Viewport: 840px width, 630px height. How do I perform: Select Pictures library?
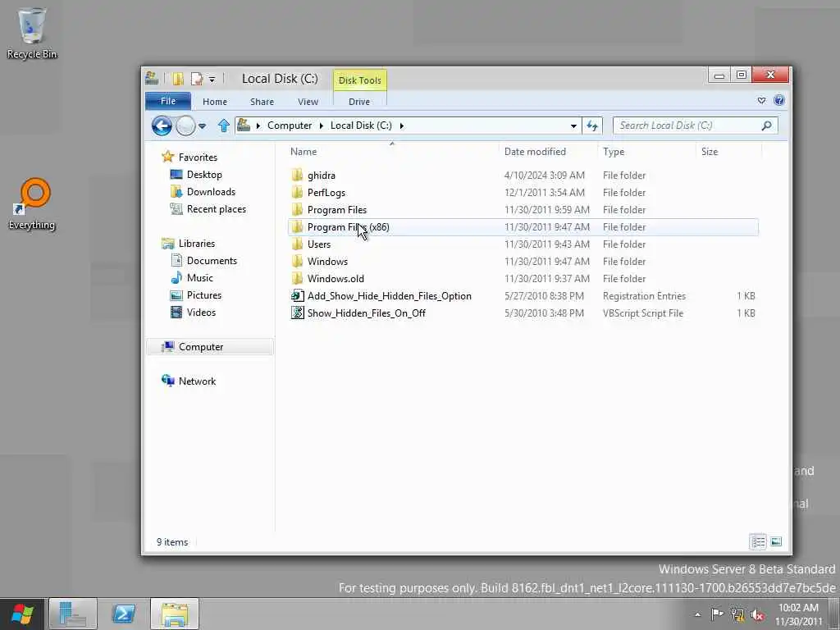point(204,294)
